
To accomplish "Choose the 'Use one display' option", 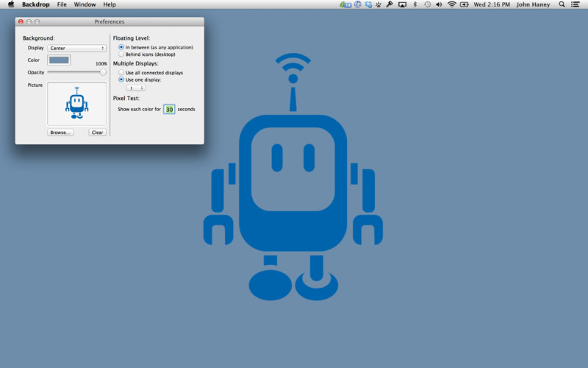I will [121, 79].
